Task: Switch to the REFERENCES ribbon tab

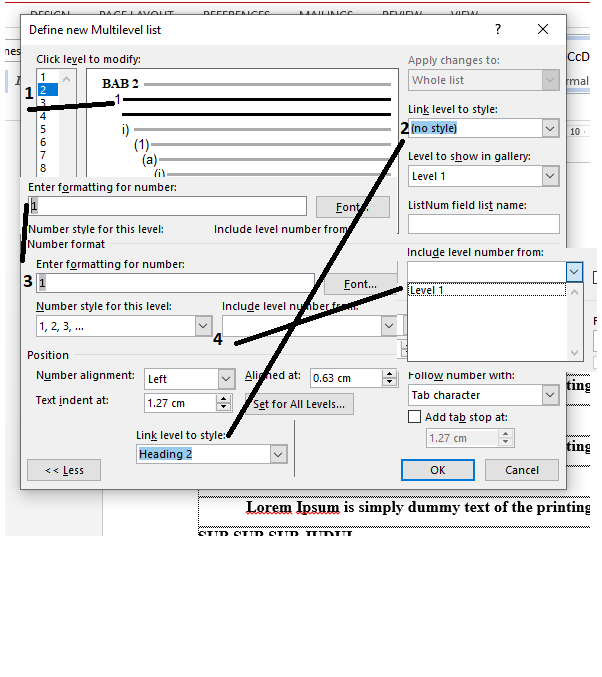Action: [x=238, y=14]
